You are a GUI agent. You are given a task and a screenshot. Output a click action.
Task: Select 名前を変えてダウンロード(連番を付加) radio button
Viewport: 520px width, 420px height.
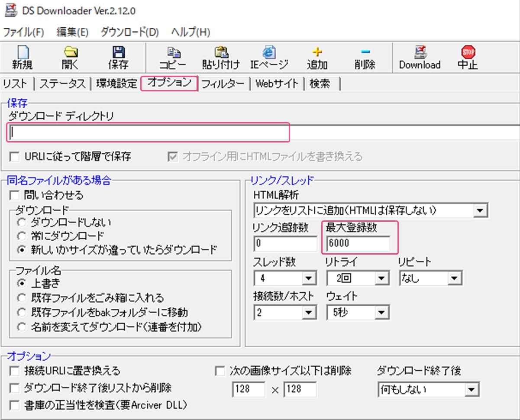click(21, 327)
